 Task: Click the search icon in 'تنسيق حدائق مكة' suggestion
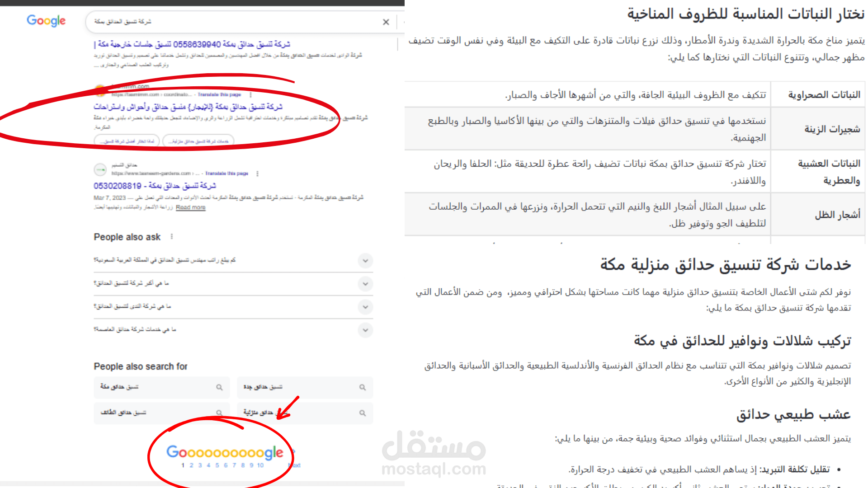(x=219, y=387)
